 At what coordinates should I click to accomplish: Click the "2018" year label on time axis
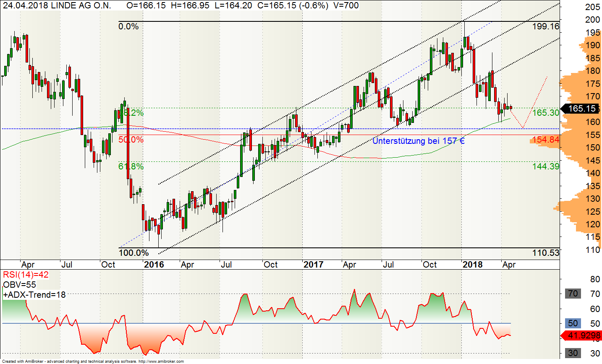click(x=472, y=265)
